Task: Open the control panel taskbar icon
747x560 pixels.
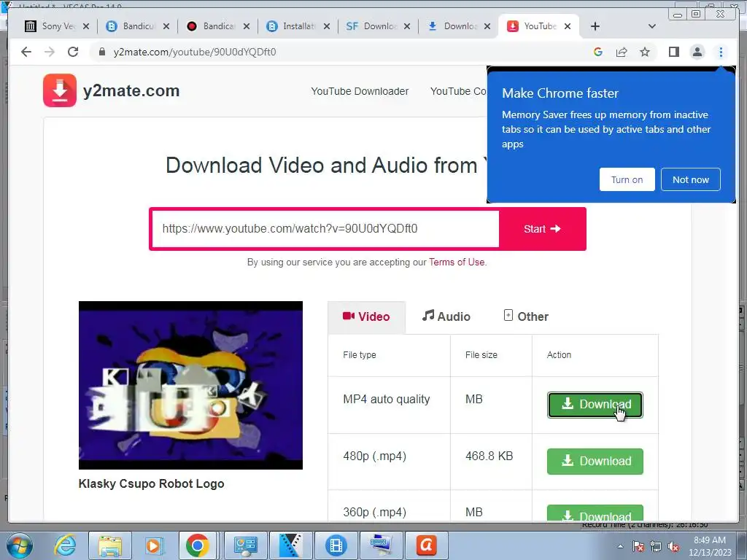Action: [x=246, y=545]
